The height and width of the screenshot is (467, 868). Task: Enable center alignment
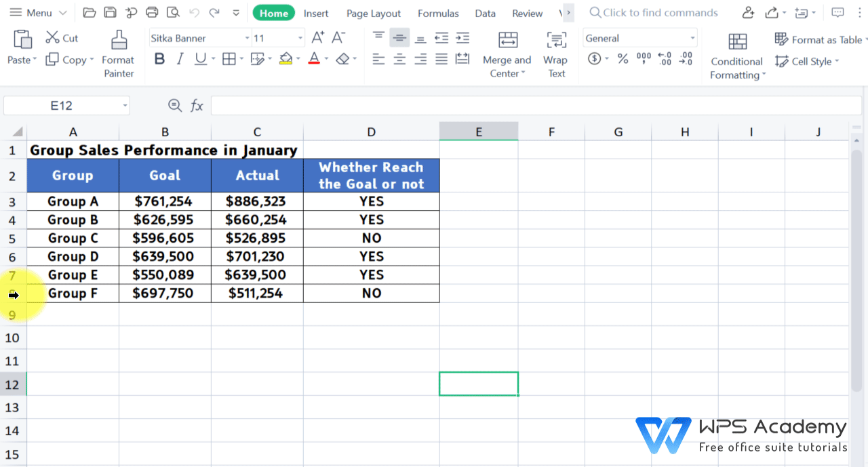[399, 59]
